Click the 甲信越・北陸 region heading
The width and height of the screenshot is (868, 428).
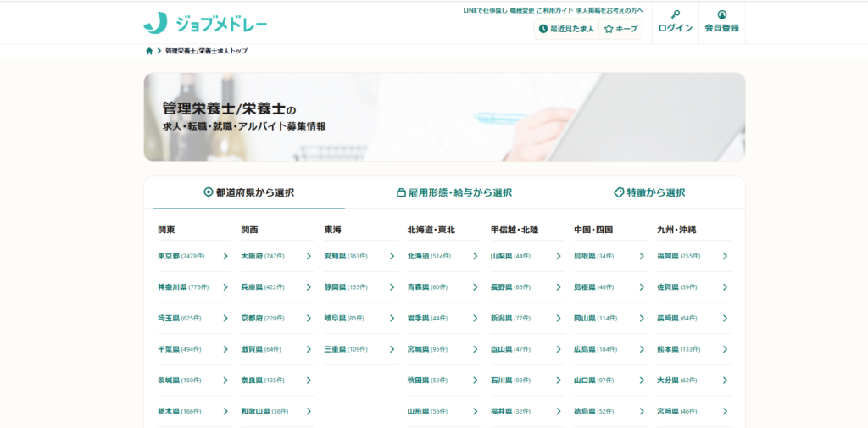click(515, 229)
